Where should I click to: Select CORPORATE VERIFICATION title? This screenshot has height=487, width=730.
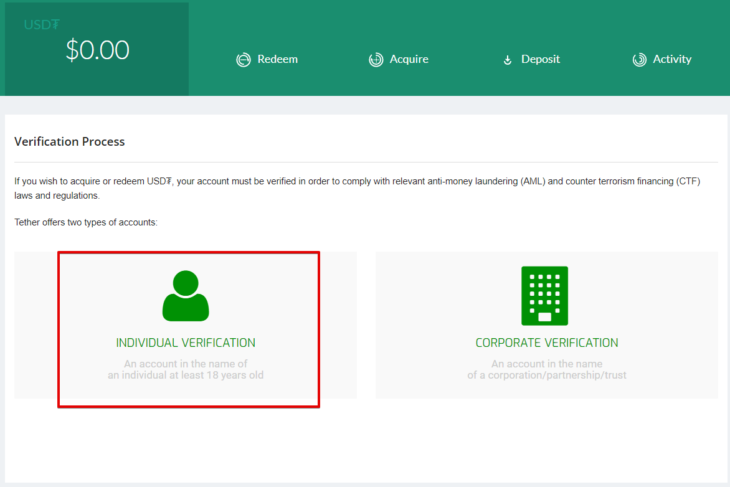547,343
